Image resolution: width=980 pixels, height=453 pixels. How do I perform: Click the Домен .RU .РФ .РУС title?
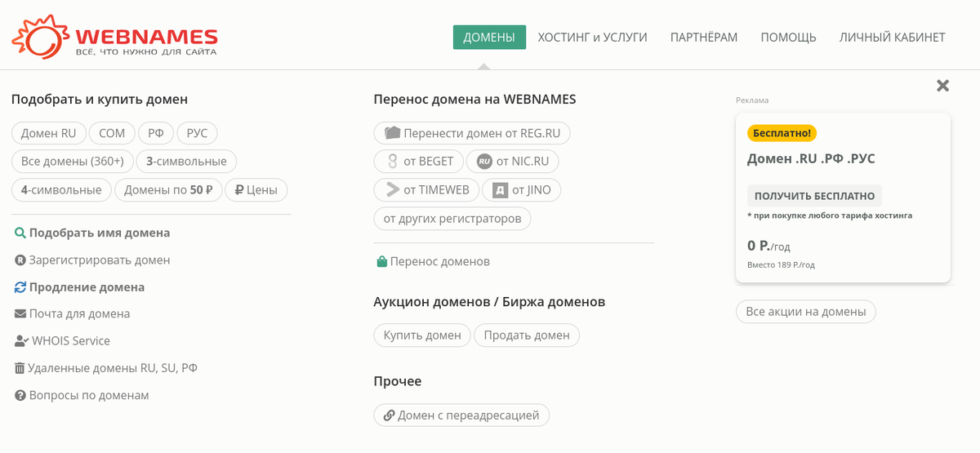click(x=811, y=159)
